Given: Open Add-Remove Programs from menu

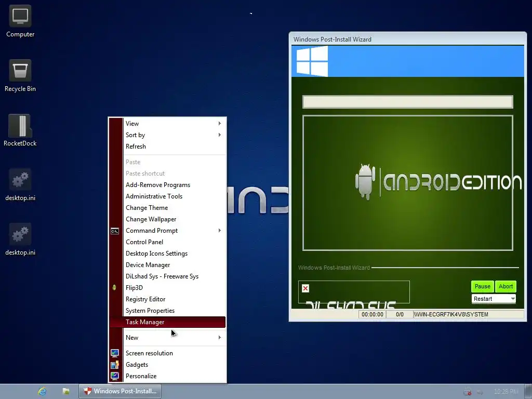Looking at the screenshot, I should [x=168, y=185].
